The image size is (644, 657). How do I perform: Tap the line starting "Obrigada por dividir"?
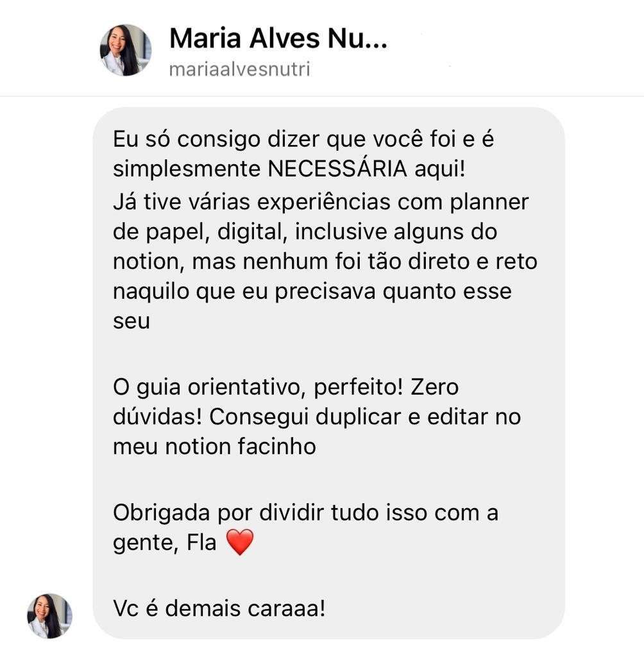[305, 513]
